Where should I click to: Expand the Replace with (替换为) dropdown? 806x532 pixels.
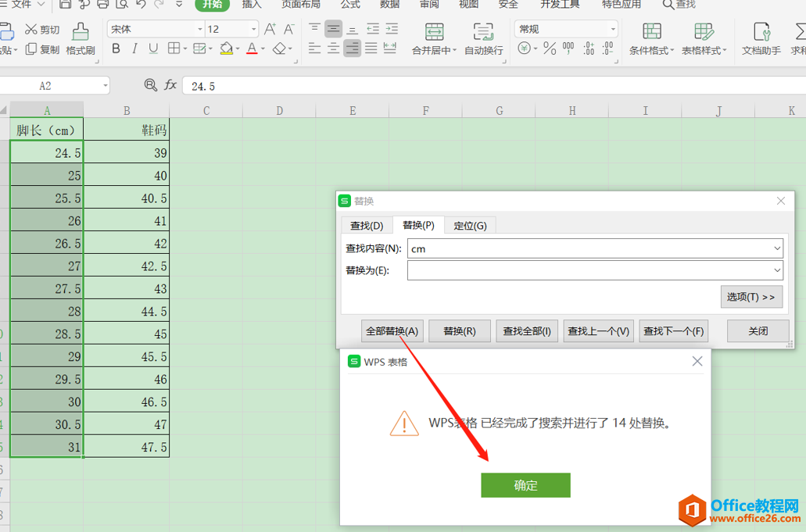tap(777, 270)
